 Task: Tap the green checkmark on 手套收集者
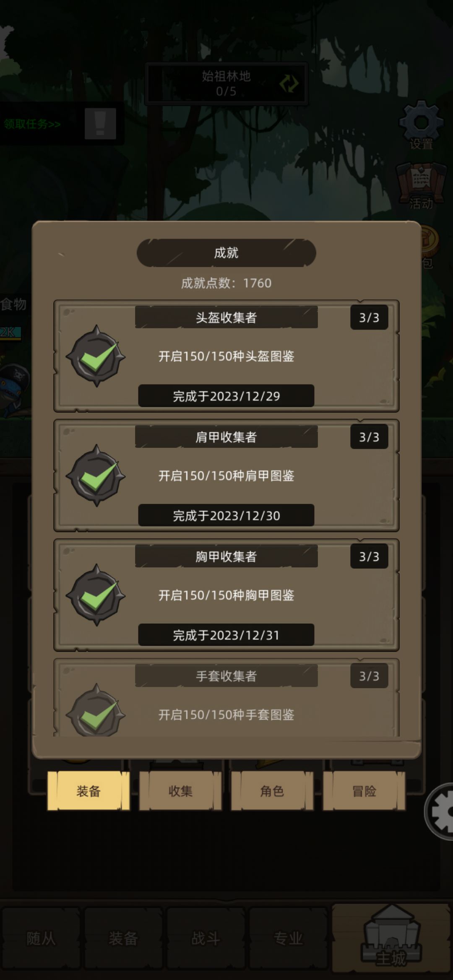coord(96,710)
